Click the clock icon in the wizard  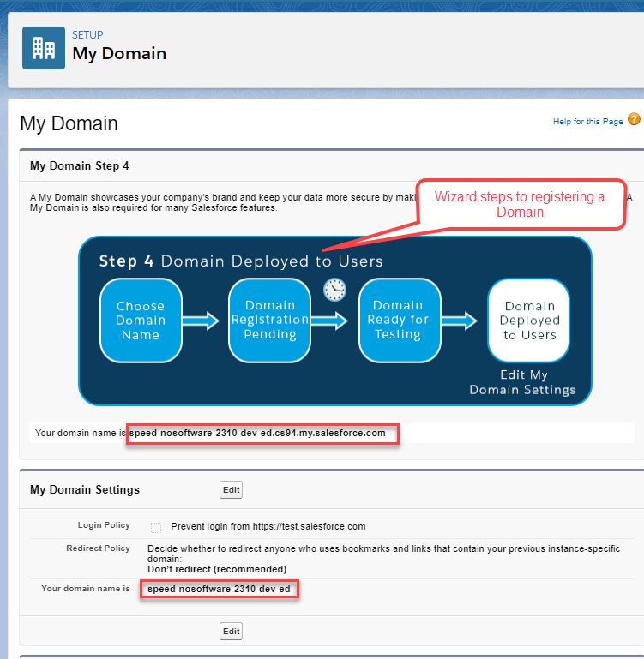point(334,290)
